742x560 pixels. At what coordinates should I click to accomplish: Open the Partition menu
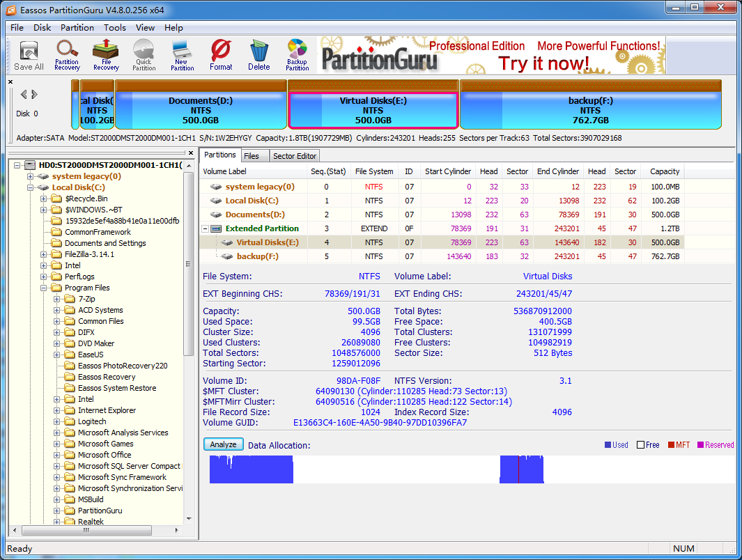(x=77, y=27)
